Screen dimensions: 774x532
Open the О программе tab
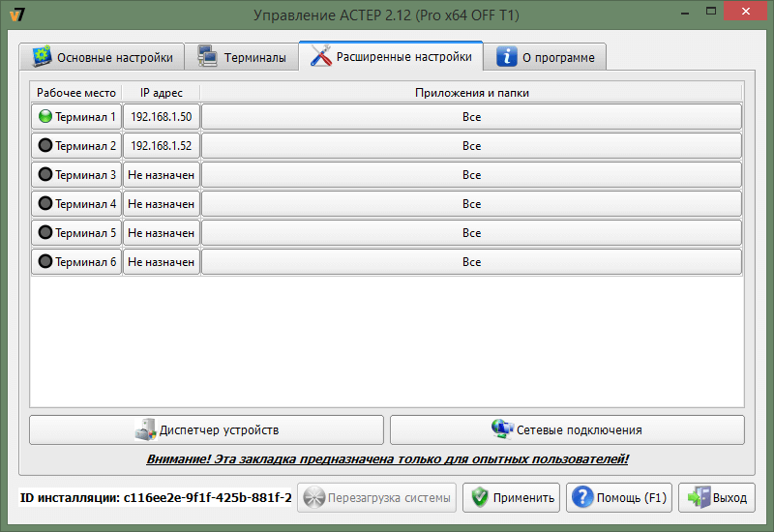click(545, 57)
